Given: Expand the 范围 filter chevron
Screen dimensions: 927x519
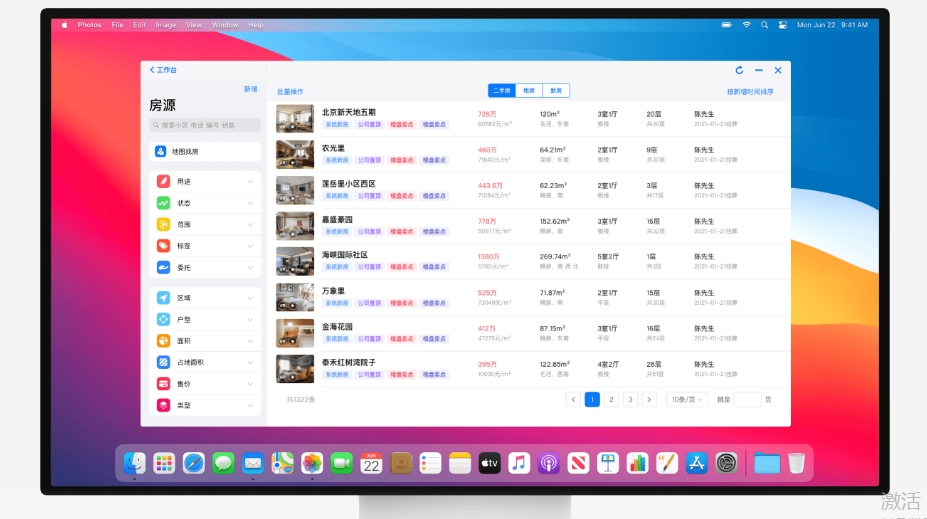Looking at the screenshot, I should pyautogui.click(x=250, y=225).
